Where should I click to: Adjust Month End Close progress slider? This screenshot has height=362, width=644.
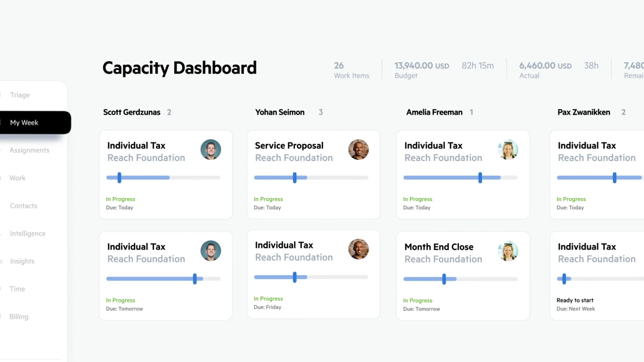tap(444, 279)
